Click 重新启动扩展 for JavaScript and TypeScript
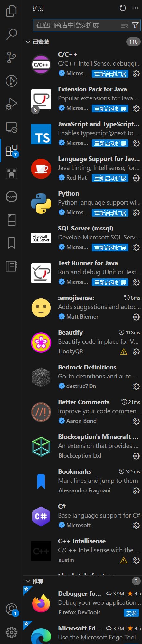Screen dimensions: 142x644 tap(110, 144)
